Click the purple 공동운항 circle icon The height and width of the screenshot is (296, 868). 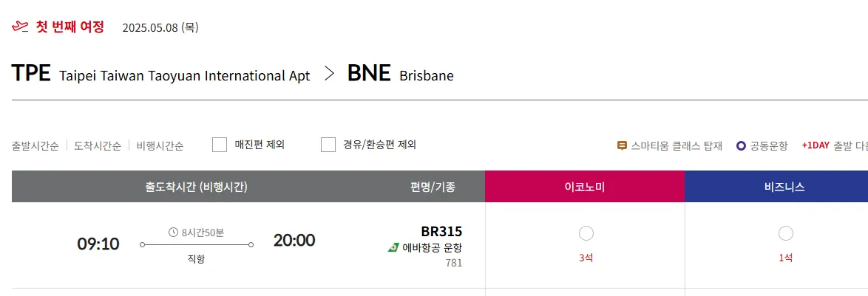tap(741, 145)
